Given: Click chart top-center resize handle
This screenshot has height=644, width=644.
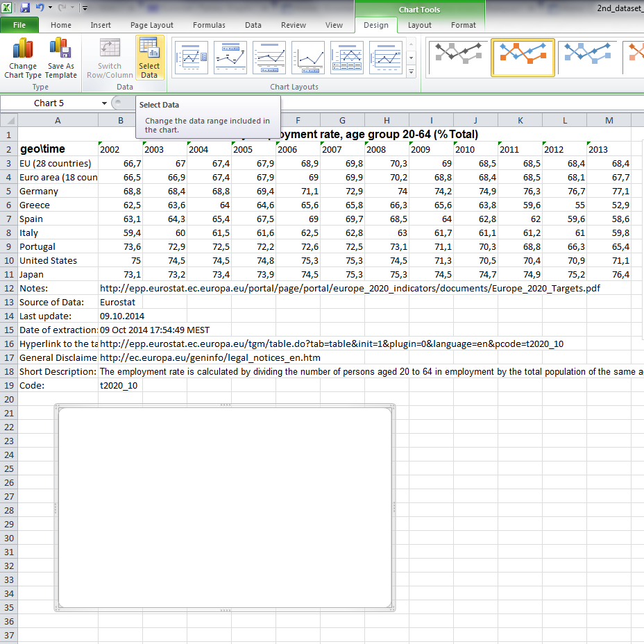Looking at the screenshot, I should [225, 405].
